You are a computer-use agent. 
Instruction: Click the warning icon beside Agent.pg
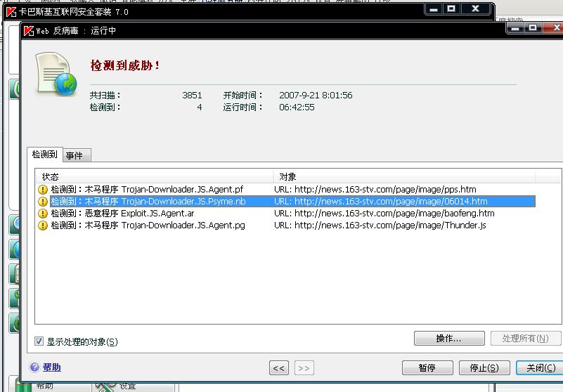(x=43, y=226)
